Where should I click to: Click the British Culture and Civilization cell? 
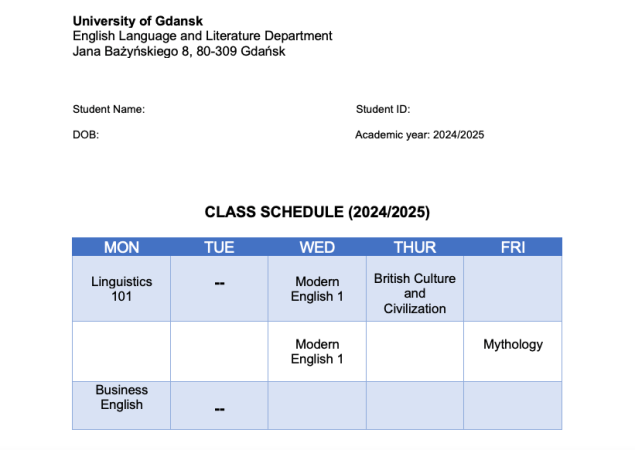click(415, 289)
